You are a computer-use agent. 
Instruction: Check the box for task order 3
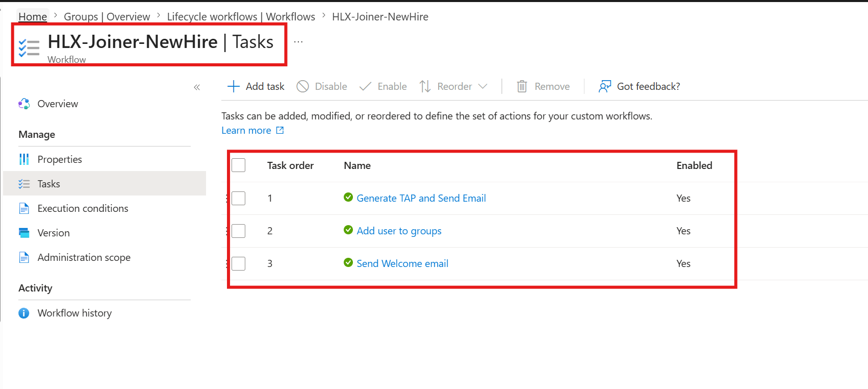tap(239, 263)
